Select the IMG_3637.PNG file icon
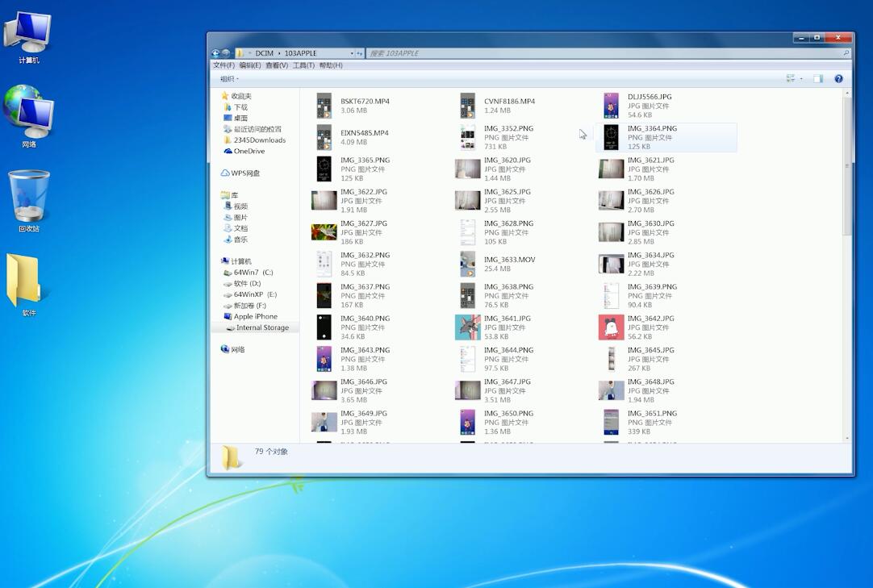Image resolution: width=873 pixels, height=588 pixels. point(324,296)
